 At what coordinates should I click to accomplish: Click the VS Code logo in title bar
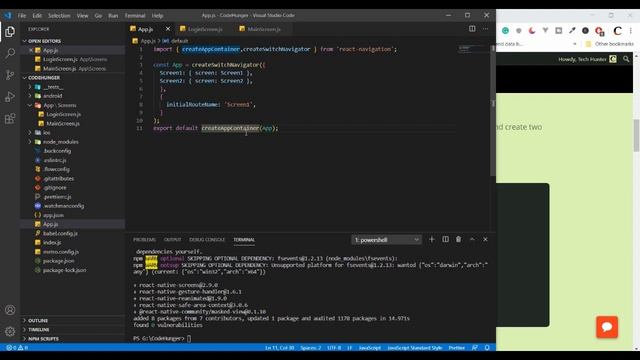click(8, 16)
